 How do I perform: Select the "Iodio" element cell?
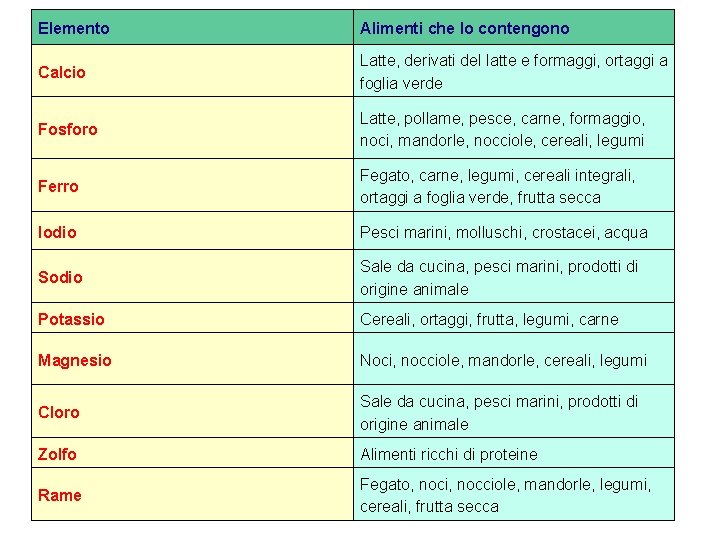coord(57,232)
